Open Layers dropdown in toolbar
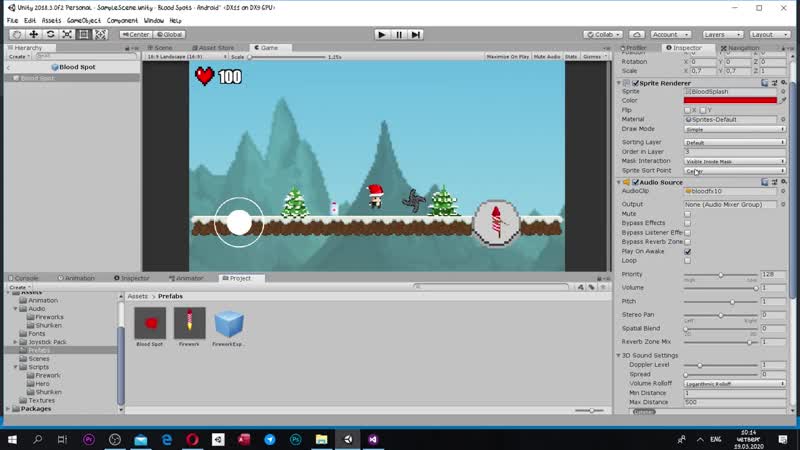 pyautogui.click(x=722, y=35)
